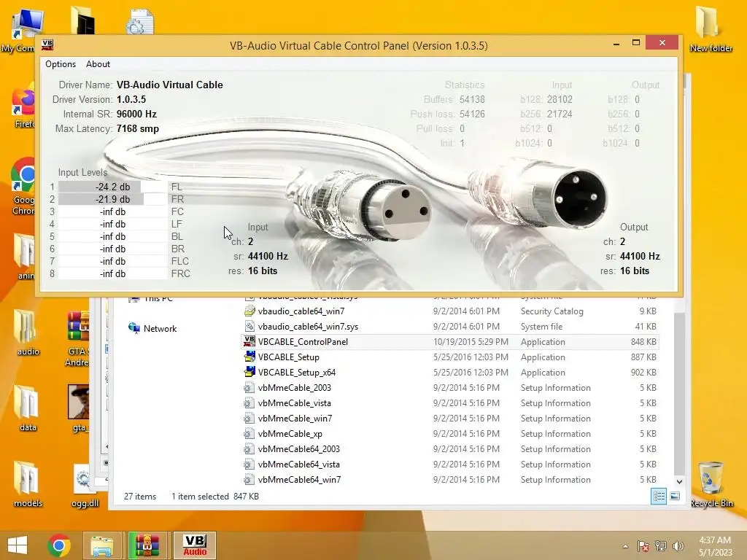Click Driver Version value 1.0.3.5
Image resolution: width=747 pixels, height=560 pixels.
point(131,99)
